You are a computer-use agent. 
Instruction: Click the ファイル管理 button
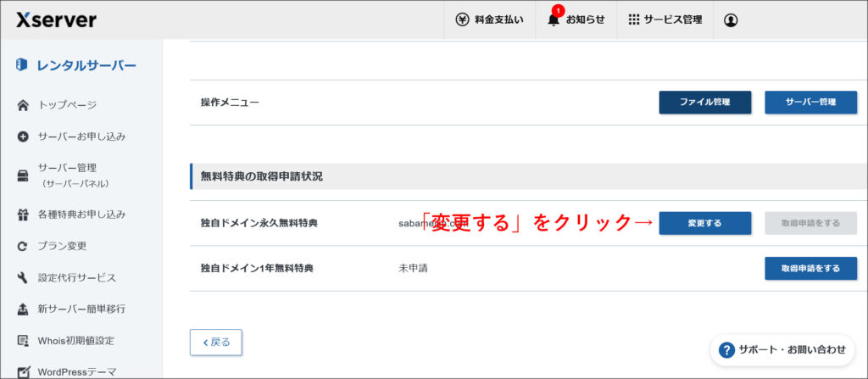click(704, 103)
